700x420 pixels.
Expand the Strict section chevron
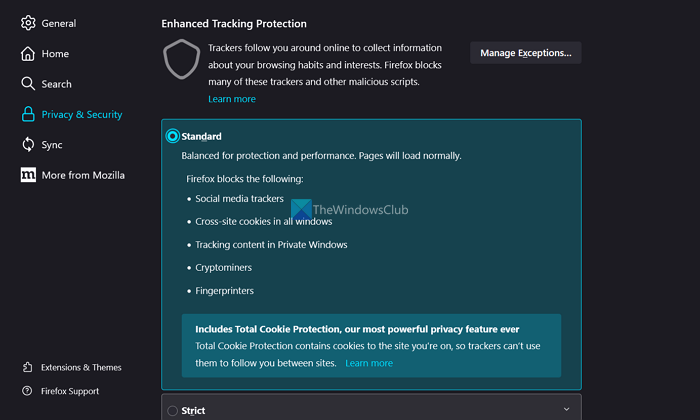tap(566, 409)
